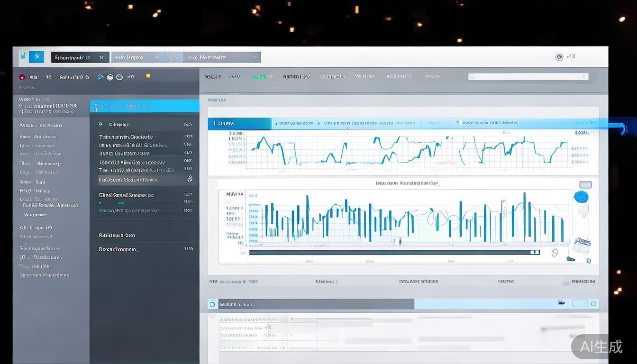Click the small document icon at top-left
This screenshot has width=637, height=364.
[x=22, y=56]
